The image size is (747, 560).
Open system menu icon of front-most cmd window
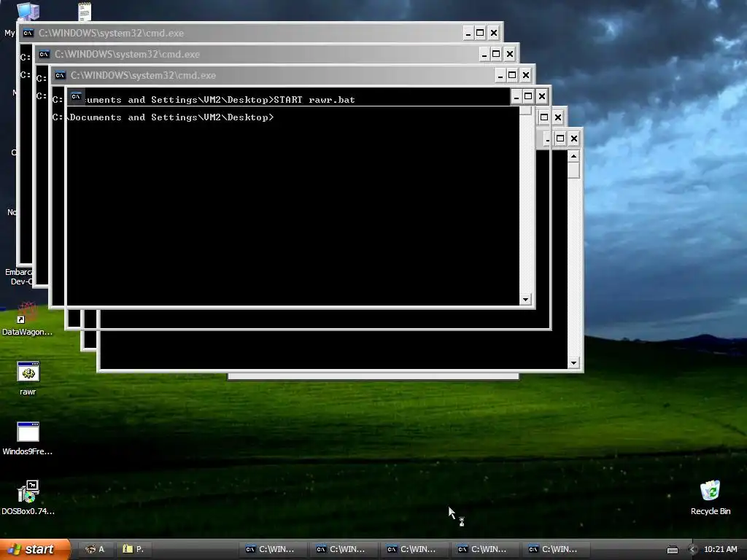[x=76, y=97]
